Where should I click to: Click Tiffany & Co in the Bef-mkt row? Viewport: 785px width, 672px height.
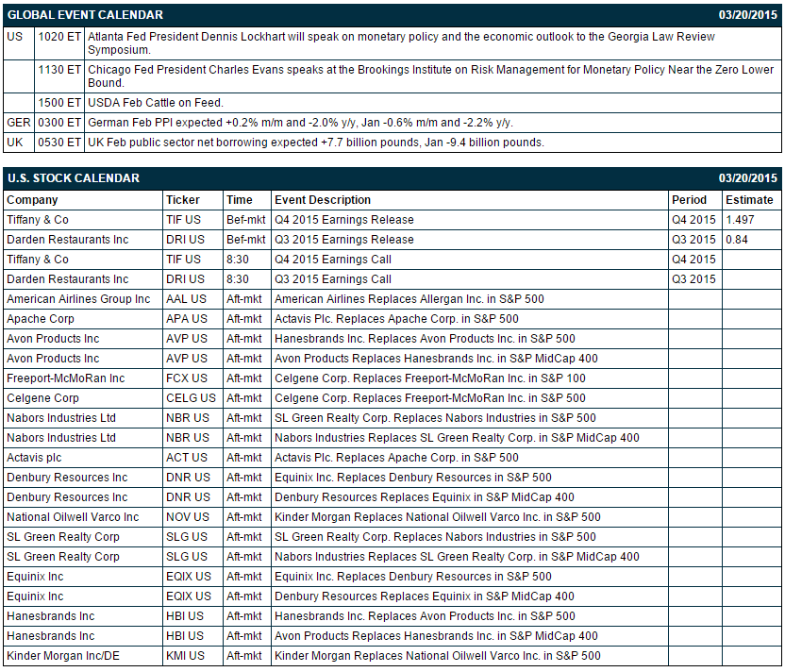tap(38, 220)
